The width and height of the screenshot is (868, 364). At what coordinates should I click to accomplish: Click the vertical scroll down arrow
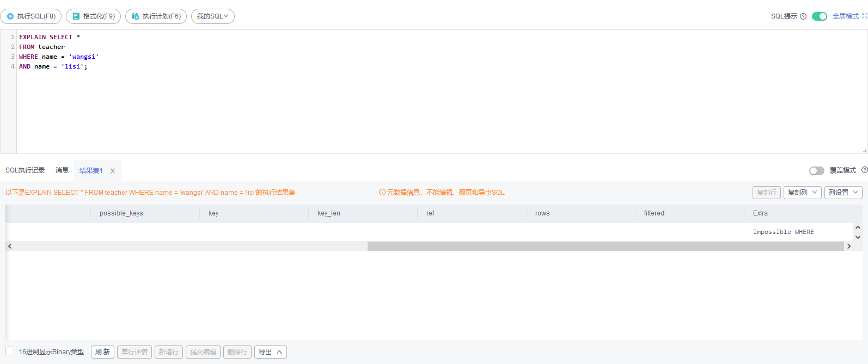[x=858, y=237]
